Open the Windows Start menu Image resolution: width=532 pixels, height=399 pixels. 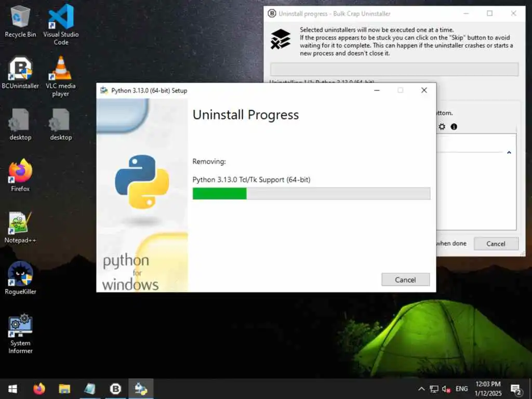[12, 389]
